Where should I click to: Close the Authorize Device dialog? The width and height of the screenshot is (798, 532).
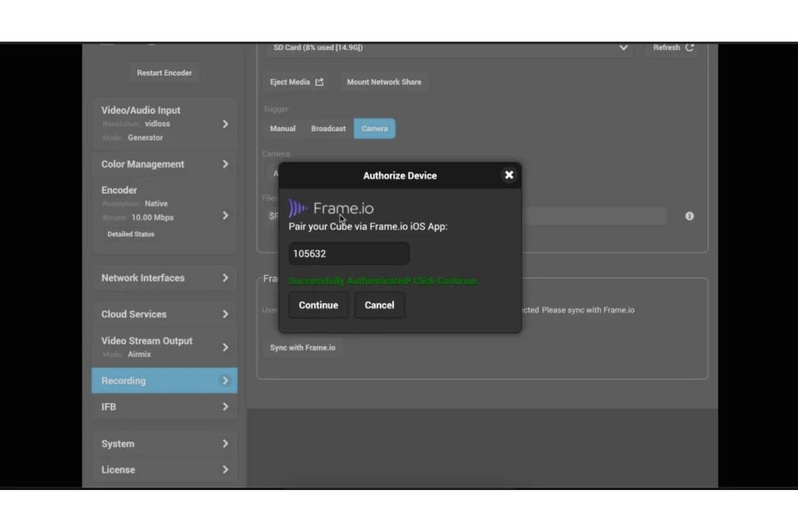[508, 175]
